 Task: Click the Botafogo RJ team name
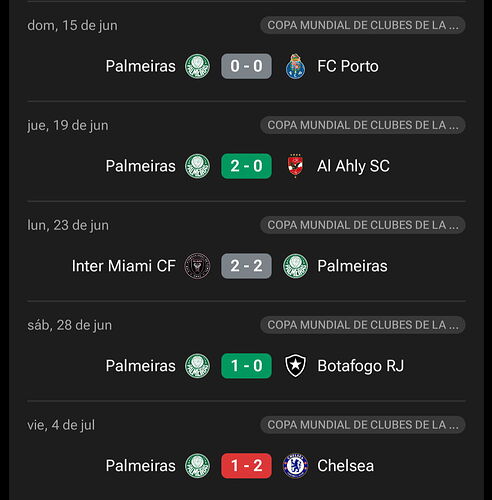361,366
